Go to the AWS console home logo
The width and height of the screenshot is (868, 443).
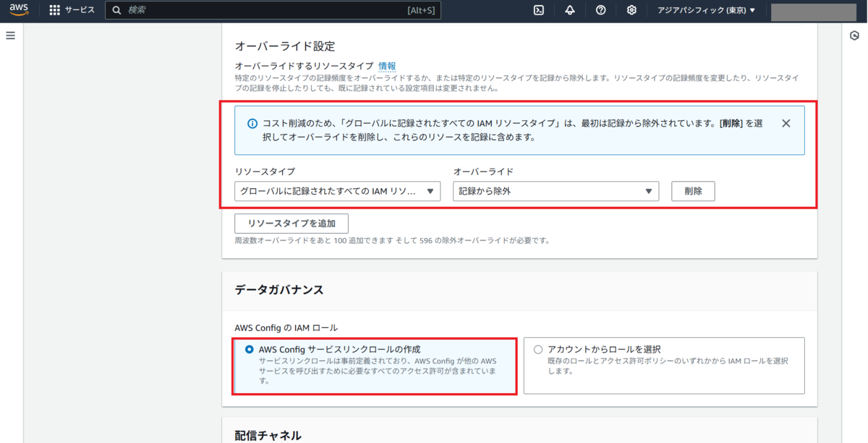pos(18,10)
